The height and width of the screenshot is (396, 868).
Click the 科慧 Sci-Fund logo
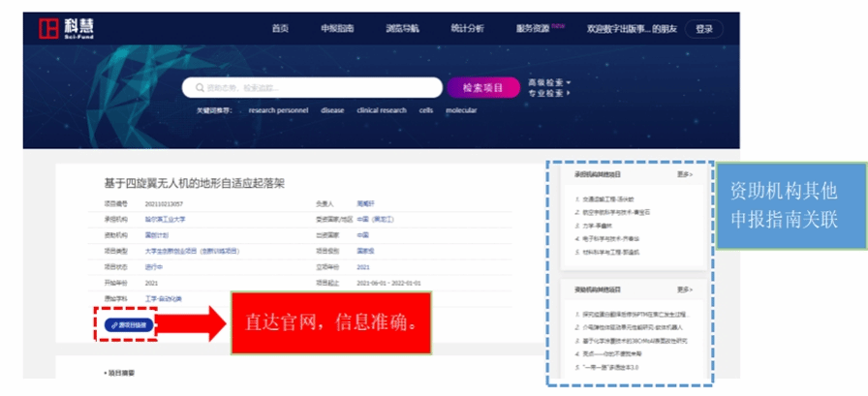tap(62, 28)
